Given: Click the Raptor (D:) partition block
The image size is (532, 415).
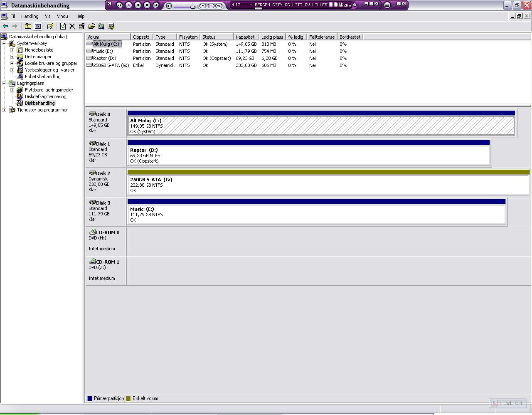Looking at the screenshot, I should [309, 153].
